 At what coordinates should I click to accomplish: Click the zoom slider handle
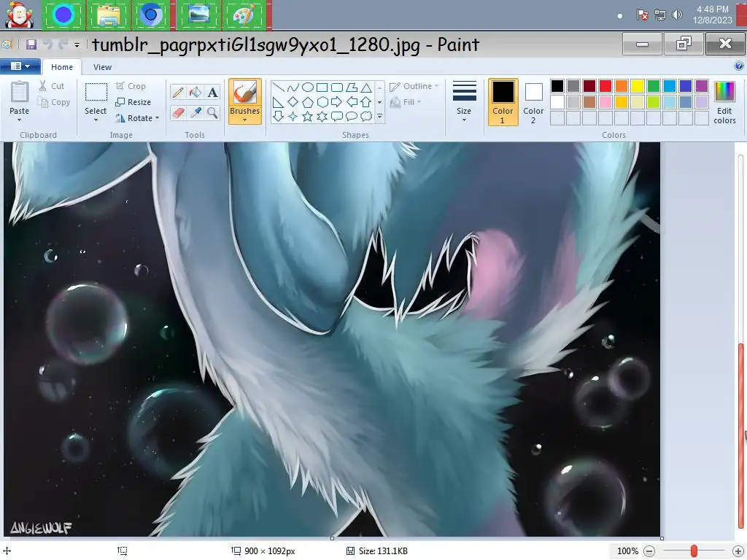click(x=694, y=551)
